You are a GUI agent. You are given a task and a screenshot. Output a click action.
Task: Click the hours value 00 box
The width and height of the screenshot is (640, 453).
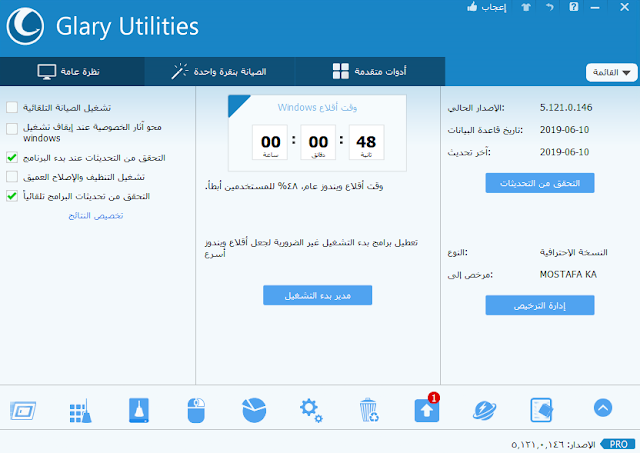270,142
